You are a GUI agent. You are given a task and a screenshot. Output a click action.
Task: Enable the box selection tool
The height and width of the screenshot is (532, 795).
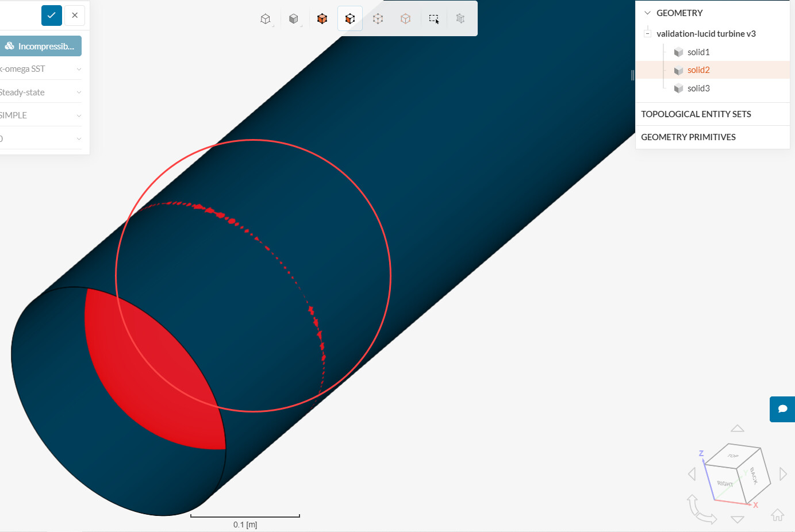coord(434,19)
